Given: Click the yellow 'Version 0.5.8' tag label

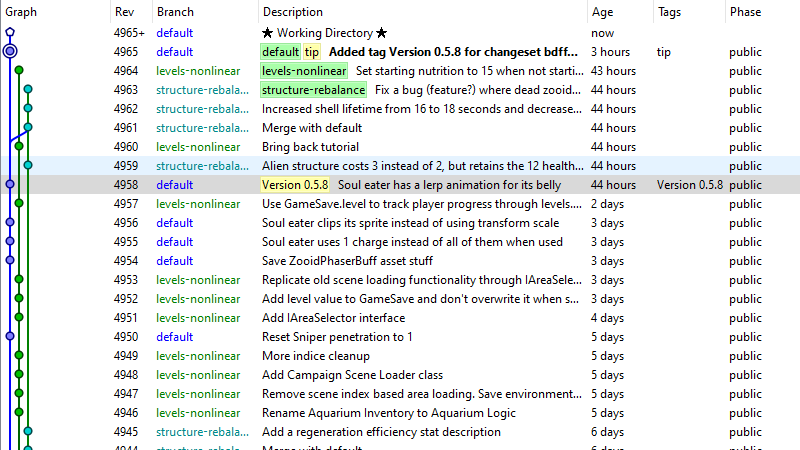Looking at the screenshot, I should tap(295, 185).
